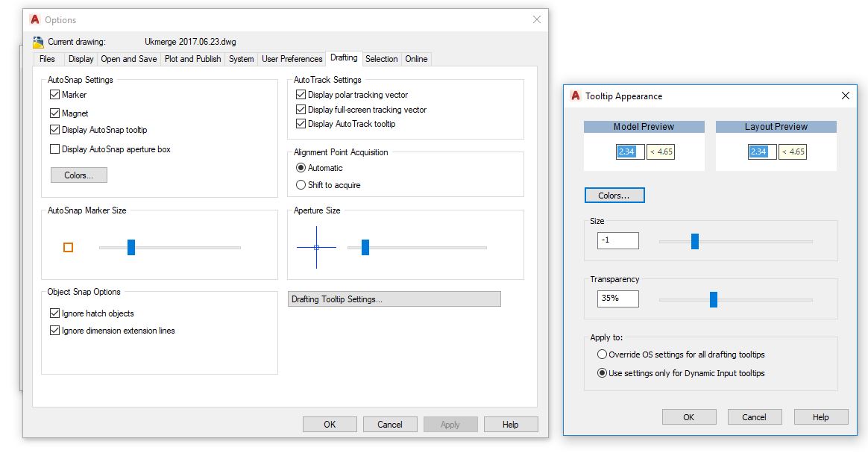Click the orange AutoSnap marker preview square
Image resolution: width=868 pixels, height=459 pixels.
point(68,247)
